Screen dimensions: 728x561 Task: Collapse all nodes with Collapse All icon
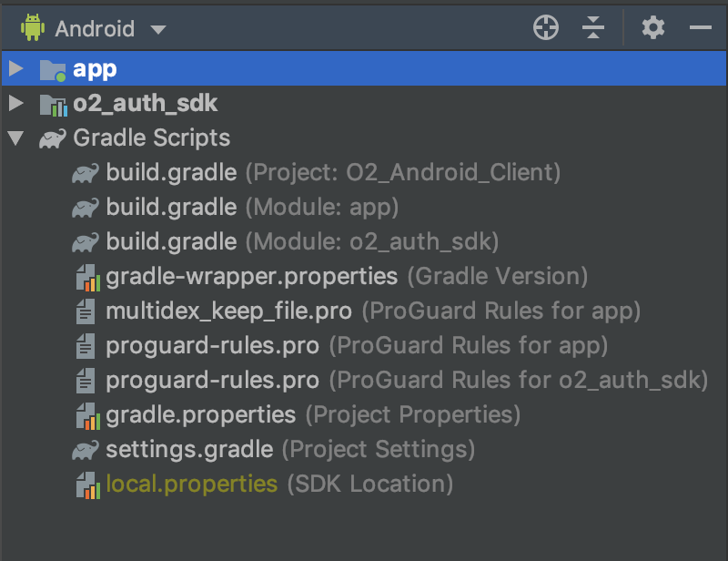(593, 28)
